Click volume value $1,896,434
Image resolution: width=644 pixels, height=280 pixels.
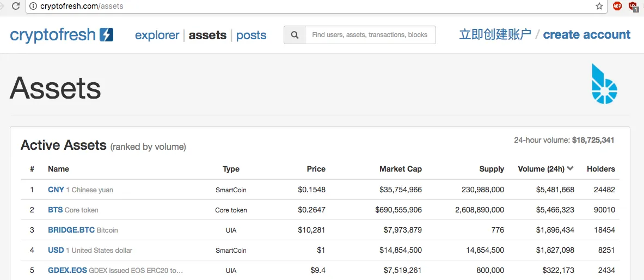(x=555, y=230)
